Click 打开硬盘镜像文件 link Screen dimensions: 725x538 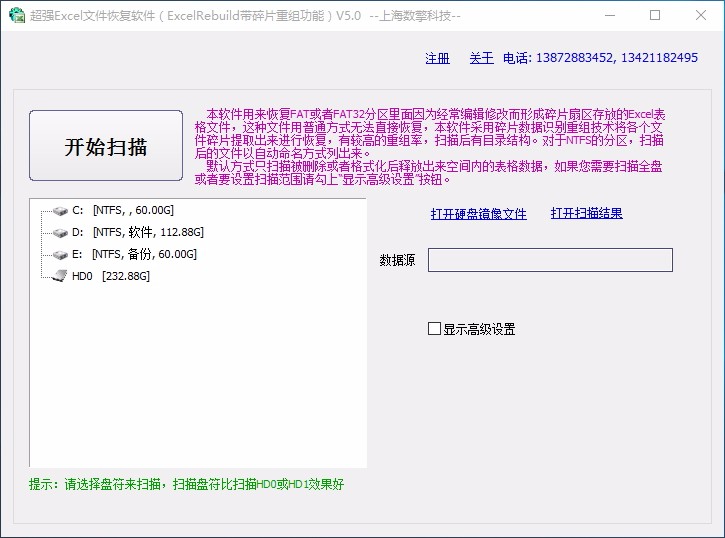point(479,214)
